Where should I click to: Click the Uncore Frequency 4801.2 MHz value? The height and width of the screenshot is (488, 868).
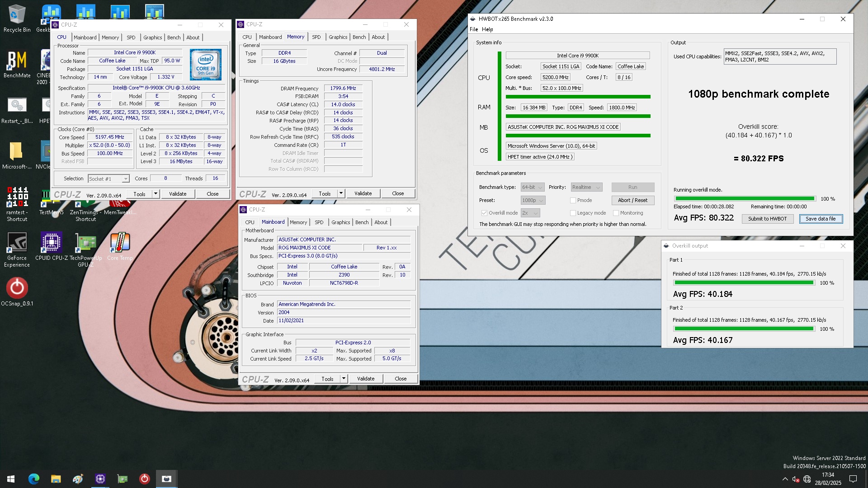pos(382,69)
